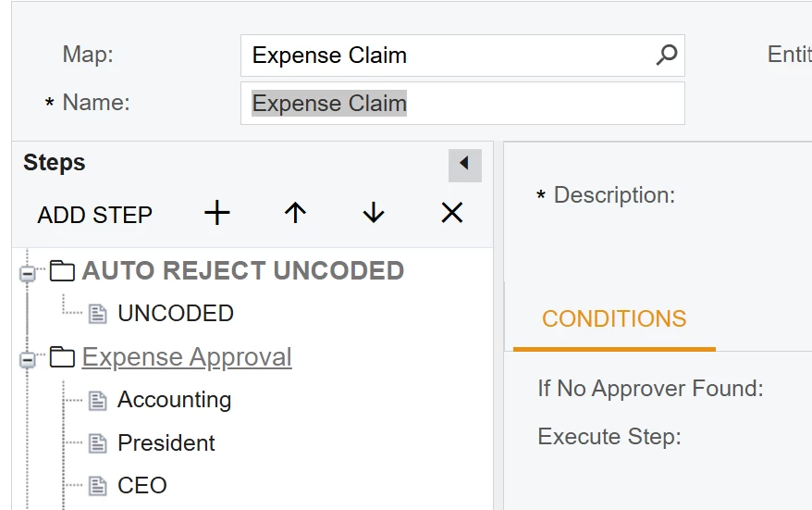Switch to the CONDITIONS tab
The image size is (812, 510).
coord(614,319)
